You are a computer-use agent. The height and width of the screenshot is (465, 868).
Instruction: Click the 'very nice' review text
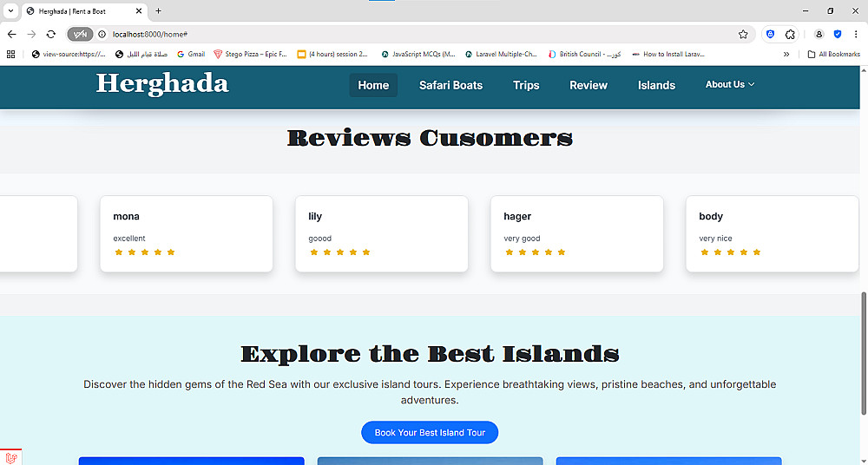(715, 239)
